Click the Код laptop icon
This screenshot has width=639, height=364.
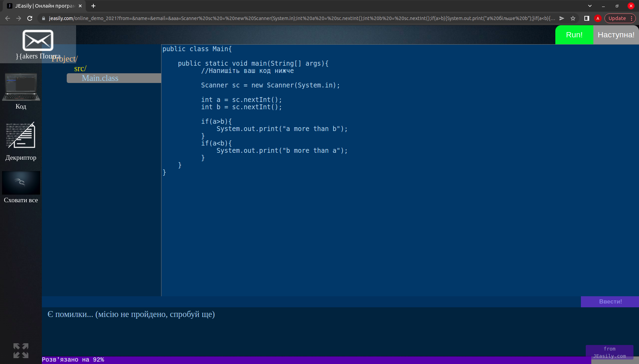(21, 87)
